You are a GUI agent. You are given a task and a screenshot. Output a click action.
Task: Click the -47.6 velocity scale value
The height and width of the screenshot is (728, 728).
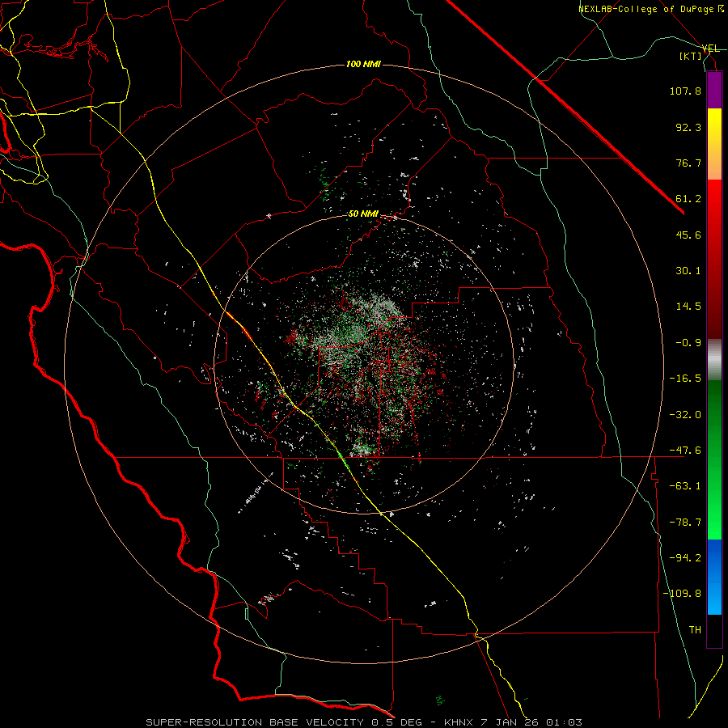click(685, 451)
